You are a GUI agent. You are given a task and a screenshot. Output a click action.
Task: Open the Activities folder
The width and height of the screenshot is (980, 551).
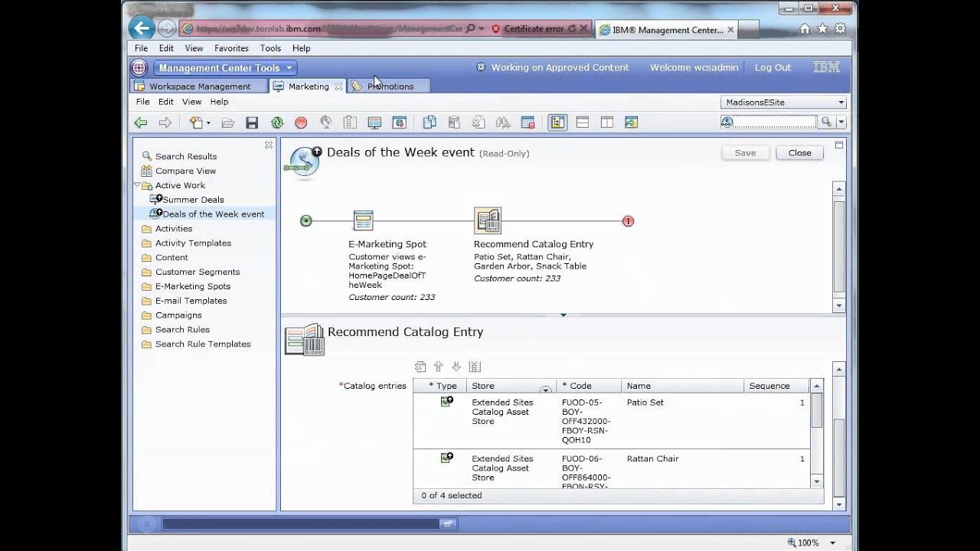(x=174, y=229)
